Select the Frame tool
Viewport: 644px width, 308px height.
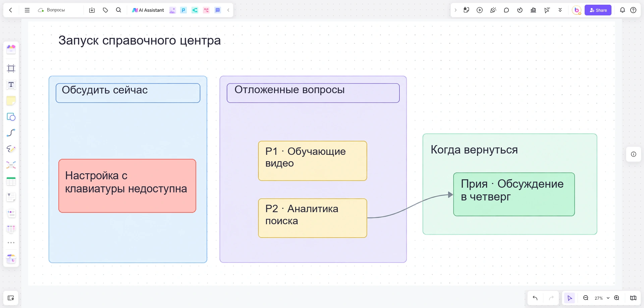[11, 68]
